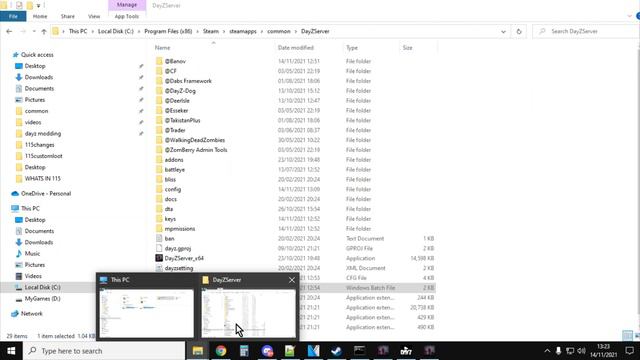Click Program Files (x86) breadcrumb
The height and width of the screenshot is (360, 640).
pyautogui.click(x=168, y=31)
